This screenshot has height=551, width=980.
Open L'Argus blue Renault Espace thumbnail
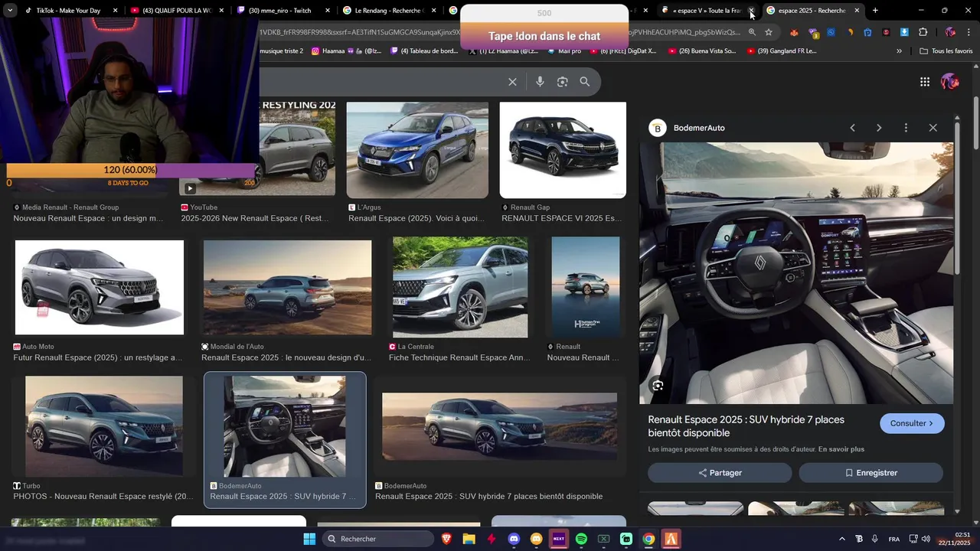[417, 150]
